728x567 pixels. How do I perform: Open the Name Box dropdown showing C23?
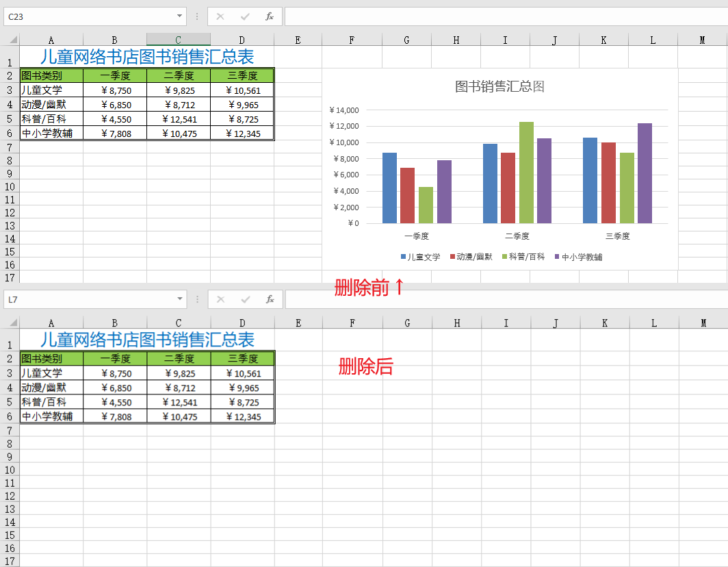click(179, 16)
